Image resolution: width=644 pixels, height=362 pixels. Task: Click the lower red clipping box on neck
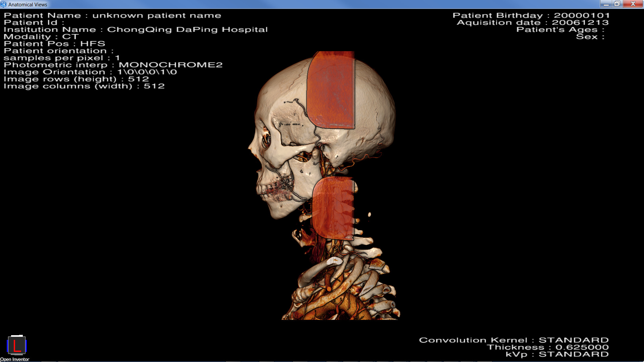(333, 208)
